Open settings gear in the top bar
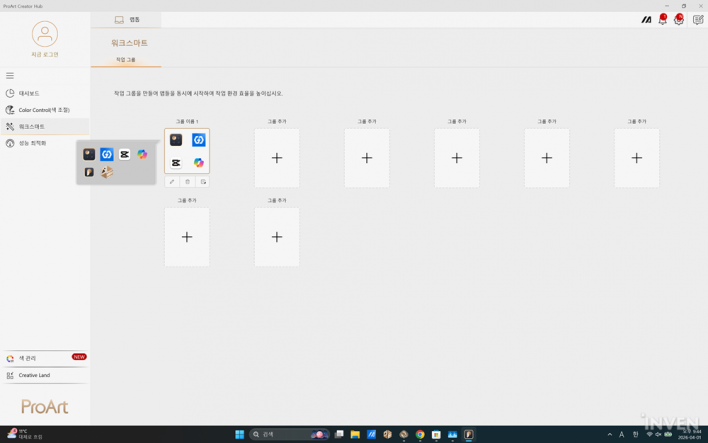Screen dimensions: 708x443 tap(679, 20)
